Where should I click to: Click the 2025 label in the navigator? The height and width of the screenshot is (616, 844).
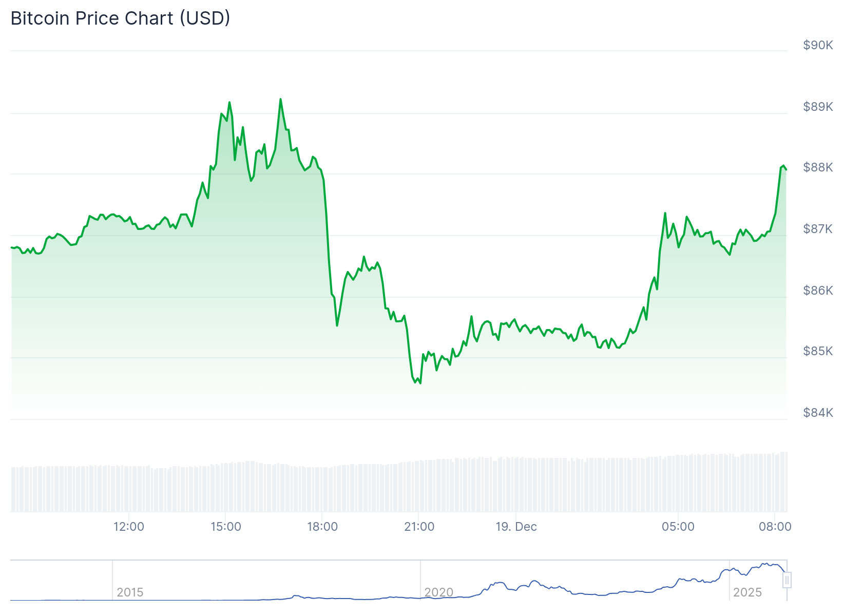tap(747, 592)
